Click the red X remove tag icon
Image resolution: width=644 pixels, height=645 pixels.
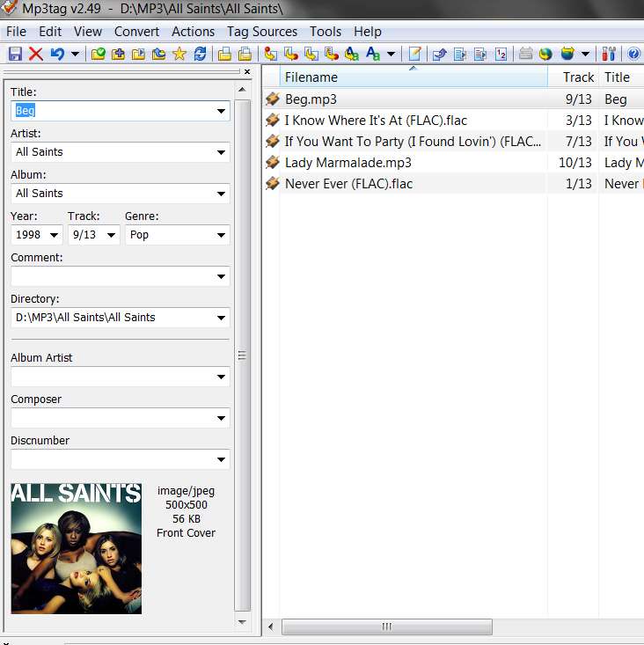click(36, 54)
